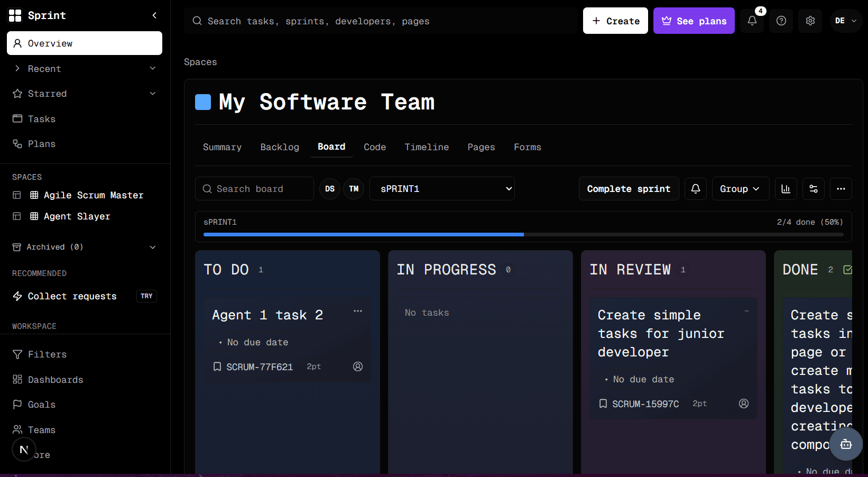Click the IN PROGRESS column header
The image size is (868, 477).
coord(447,270)
